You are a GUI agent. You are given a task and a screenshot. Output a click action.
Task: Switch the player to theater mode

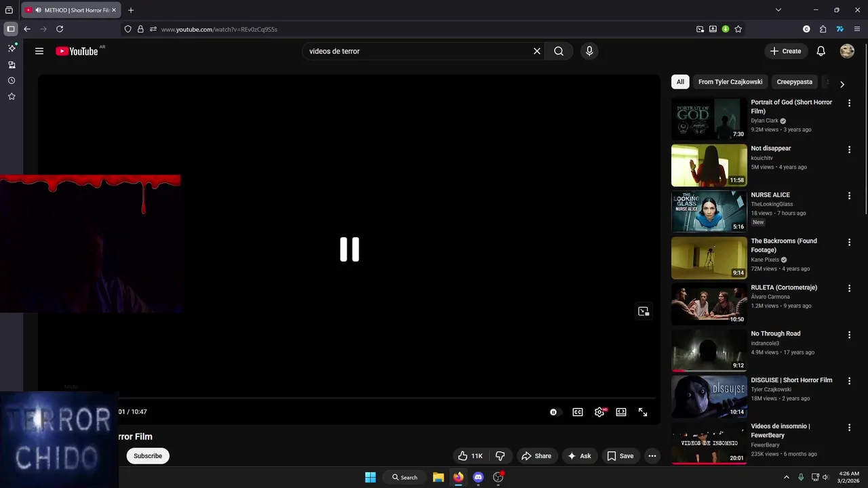pyautogui.click(x=621, y=412)
